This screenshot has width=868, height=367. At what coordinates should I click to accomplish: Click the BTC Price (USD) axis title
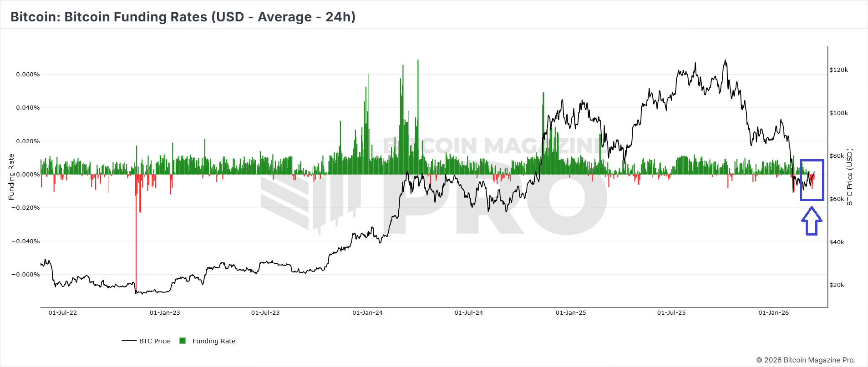(849, 177)
